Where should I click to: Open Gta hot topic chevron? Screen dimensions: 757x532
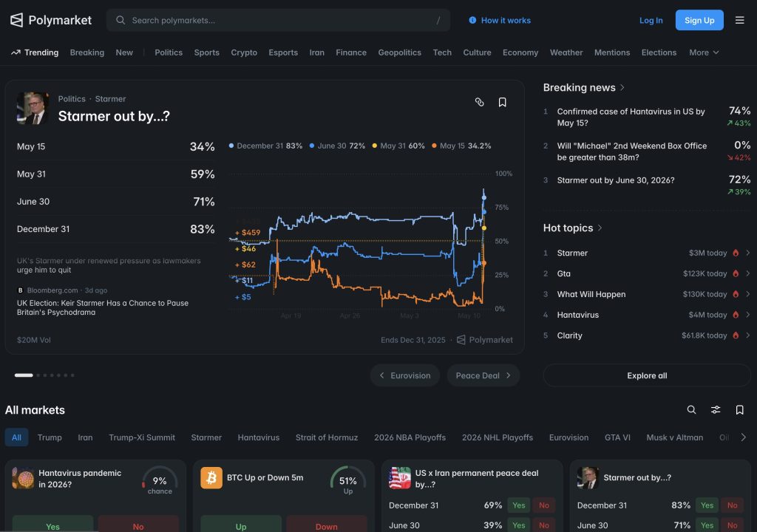coord(748,273)
